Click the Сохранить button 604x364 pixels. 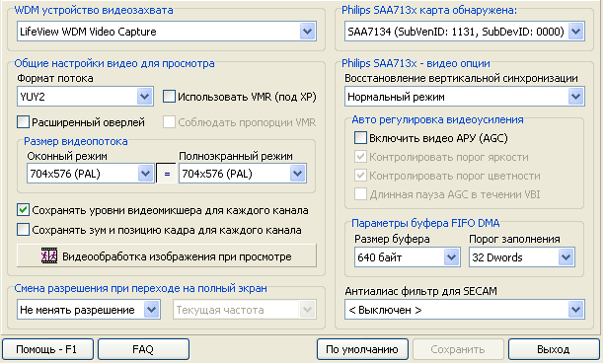pos(458,349)
